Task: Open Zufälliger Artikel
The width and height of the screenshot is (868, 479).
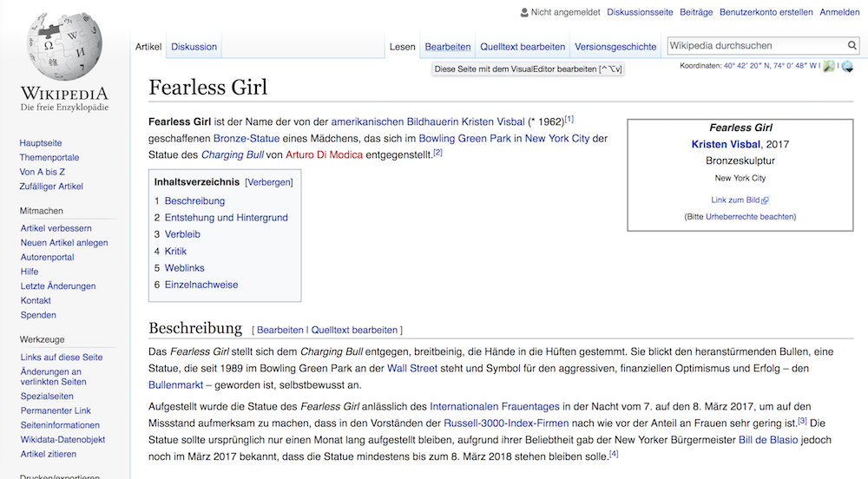Action: click(x=51, y=187)
